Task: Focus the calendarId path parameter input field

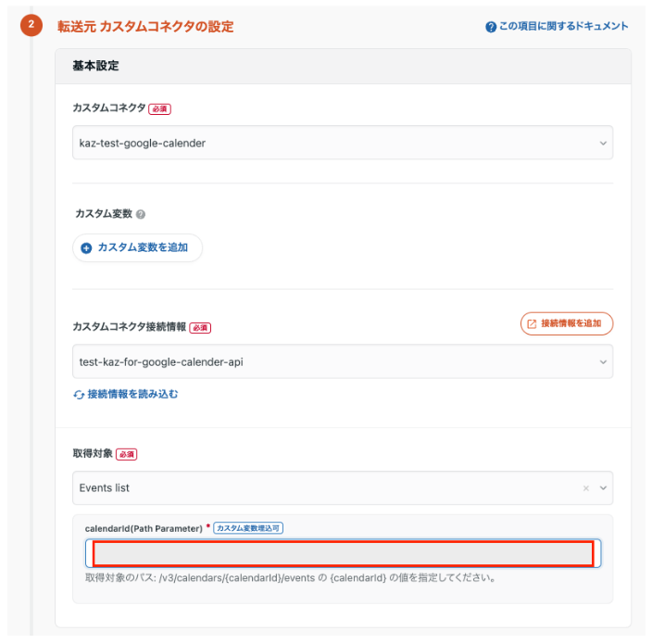Action: (343, 553)
